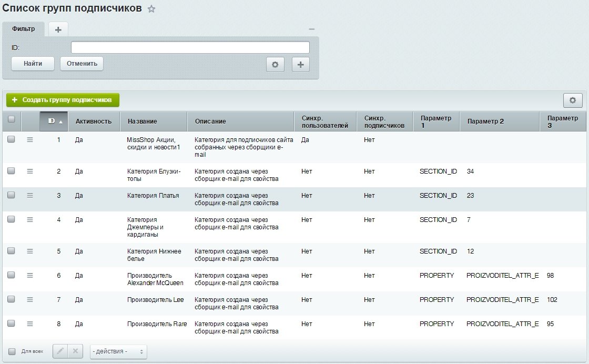The image size is (589, 364).
Task: Click name 'MissShop Акции, скидки и новости1'
Action: click(x=153, y=144)
